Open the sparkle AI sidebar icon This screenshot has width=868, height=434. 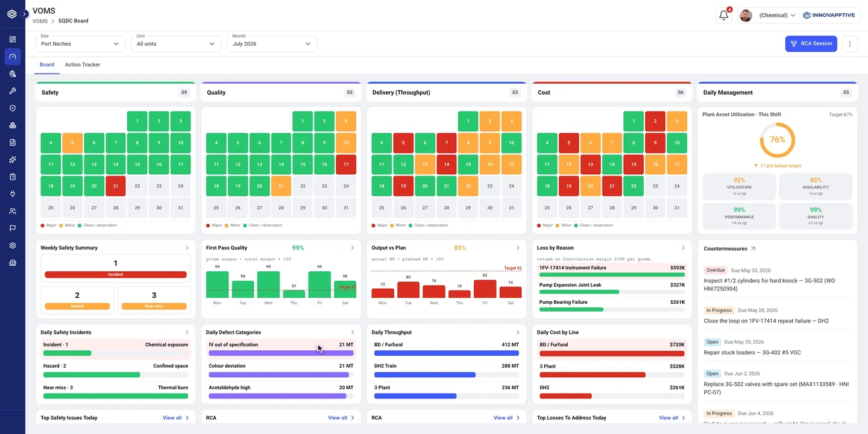pos(13,160)
